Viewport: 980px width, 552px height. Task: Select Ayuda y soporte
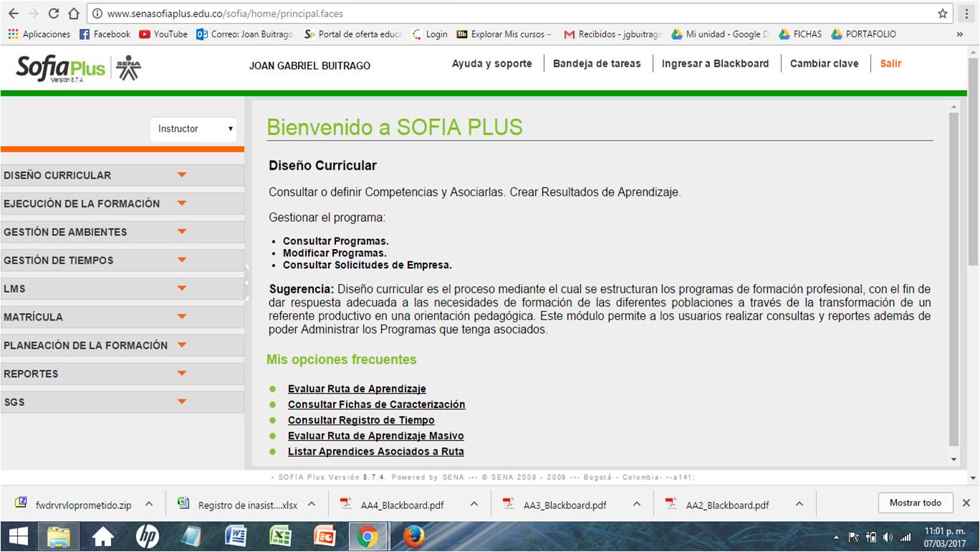pyautogui.click(x=491, y=64)
